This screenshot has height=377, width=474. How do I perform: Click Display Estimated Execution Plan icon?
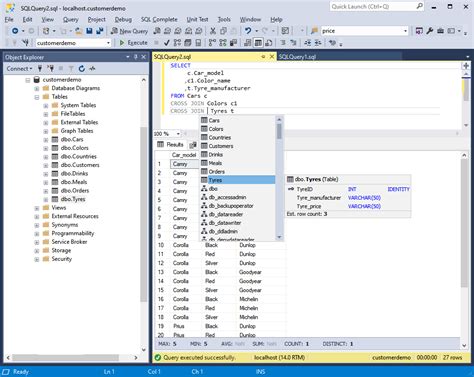[177, 43]
